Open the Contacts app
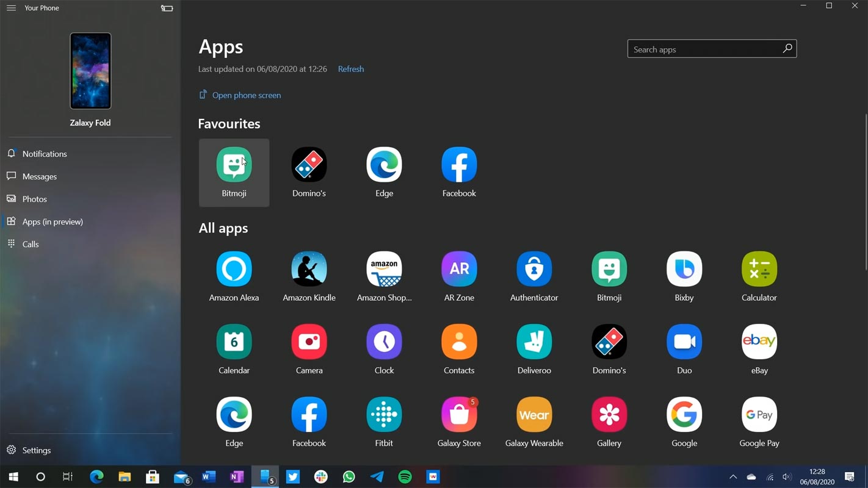 (x=459, y=349)
